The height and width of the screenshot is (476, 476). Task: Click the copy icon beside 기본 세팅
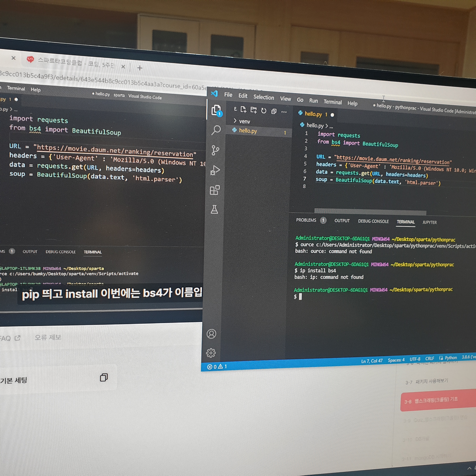click(104, 377)
